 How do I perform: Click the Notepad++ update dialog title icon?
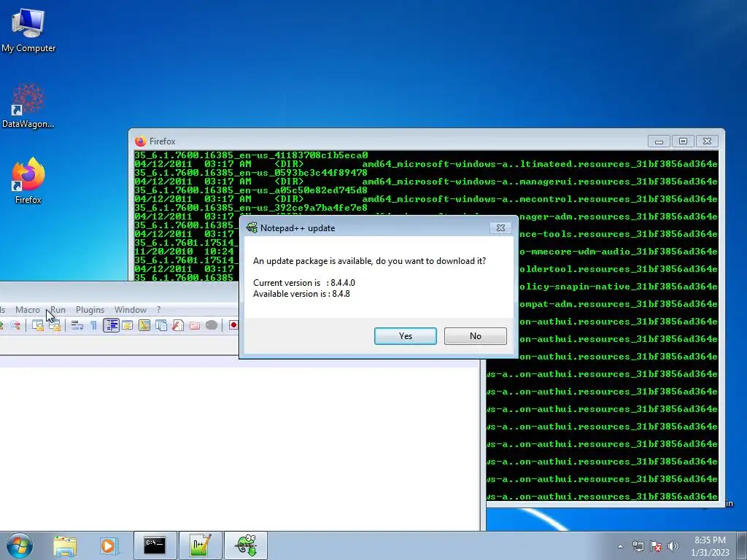(x=252, y=227)
